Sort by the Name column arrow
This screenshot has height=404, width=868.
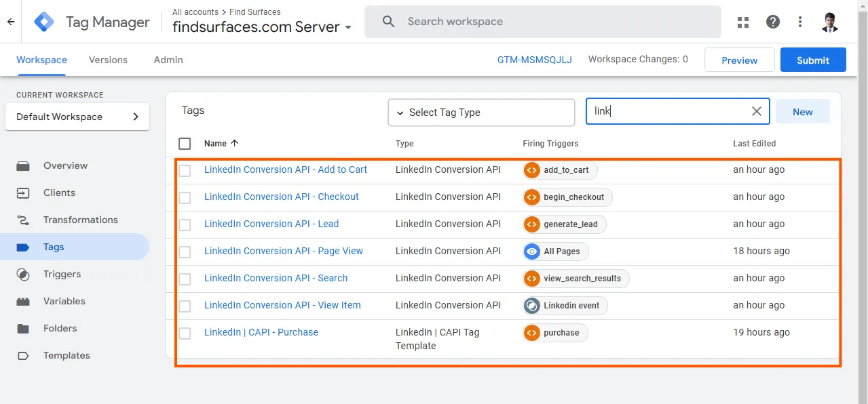coord(235,143)
